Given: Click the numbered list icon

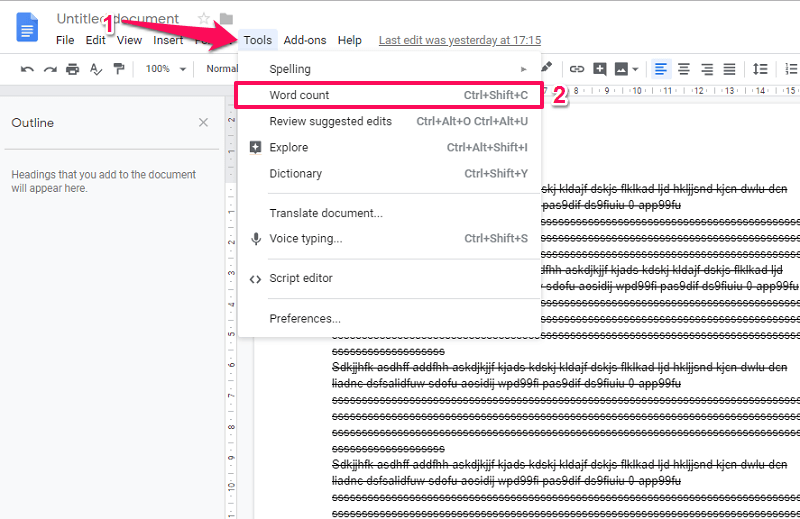Looking at the screenshot, I should point(791,69).
